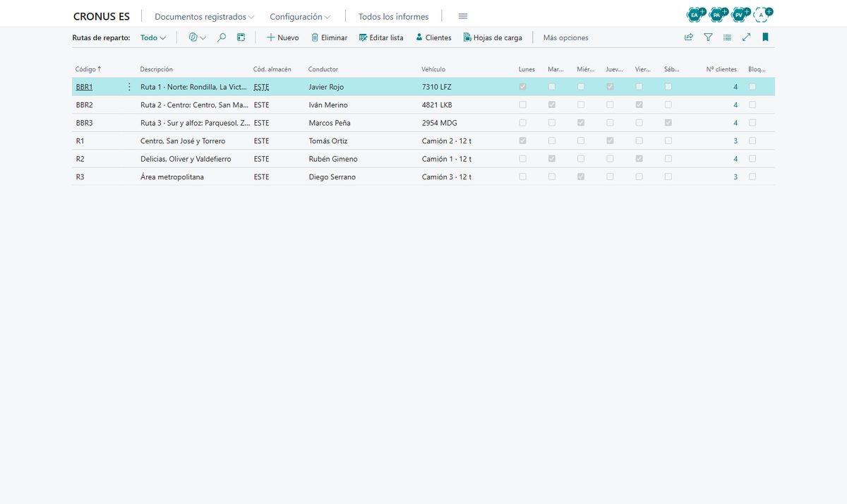
Task: Open the hamburger menu in the navigation bar
Action: (463, 16)
